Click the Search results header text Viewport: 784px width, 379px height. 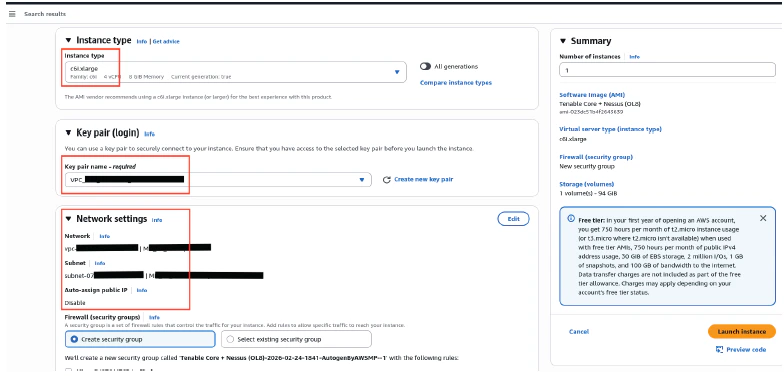coord(45,14)
